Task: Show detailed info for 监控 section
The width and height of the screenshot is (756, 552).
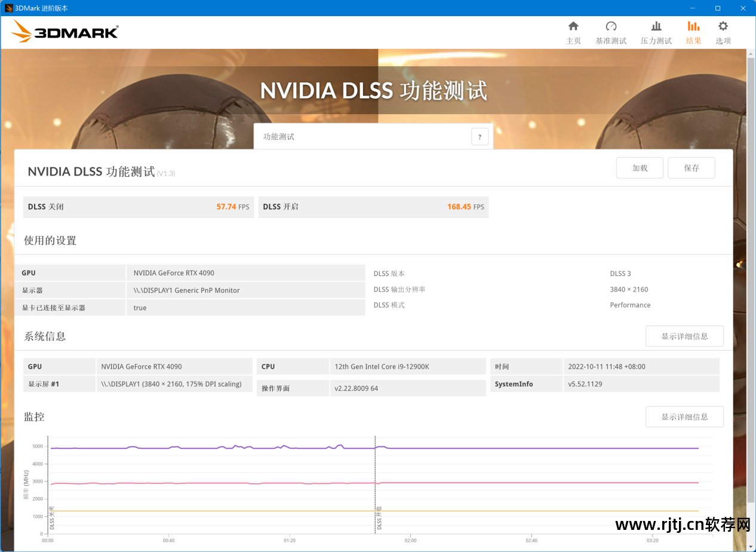Action: click(684, 416)
